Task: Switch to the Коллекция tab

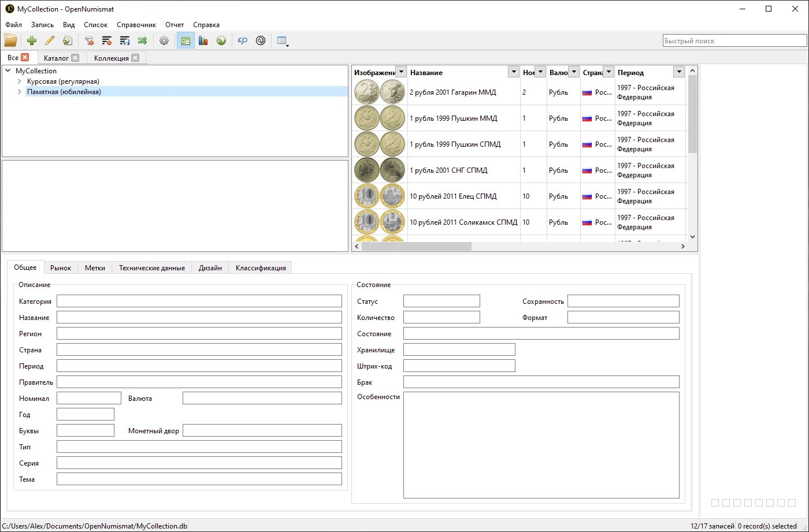Action: point(111,58)
